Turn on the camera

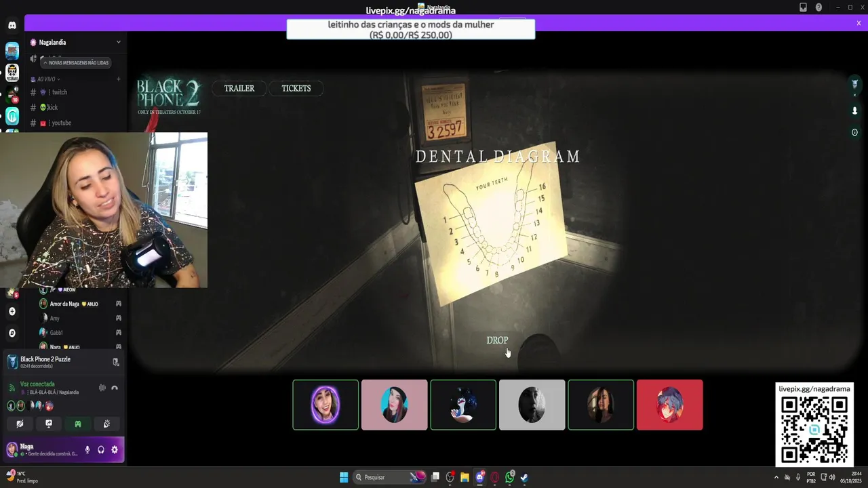[20, 424]
